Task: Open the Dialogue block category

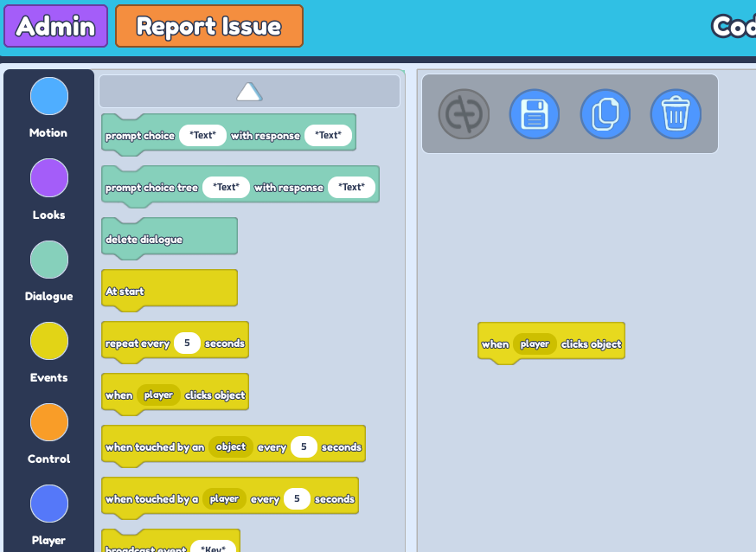Action: click(48, 259)
